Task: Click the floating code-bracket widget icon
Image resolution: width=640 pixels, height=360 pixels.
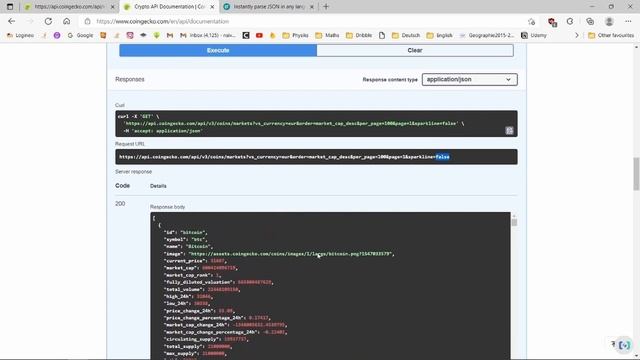Action: click(x=624, y=345)
